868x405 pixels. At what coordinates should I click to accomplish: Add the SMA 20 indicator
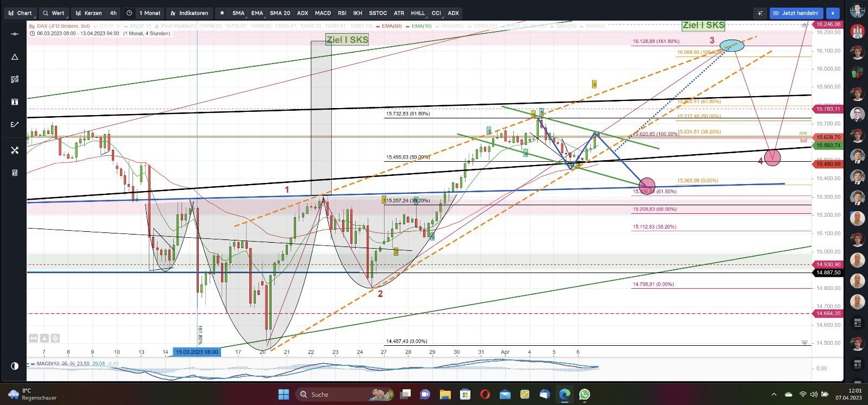point(280,13)
